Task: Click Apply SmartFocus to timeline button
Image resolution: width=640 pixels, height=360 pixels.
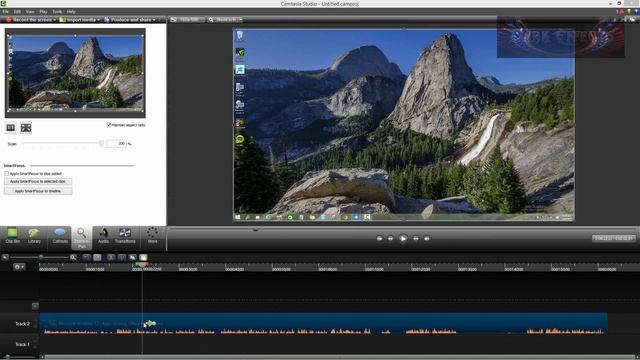Action: click(x=38, y=191)
